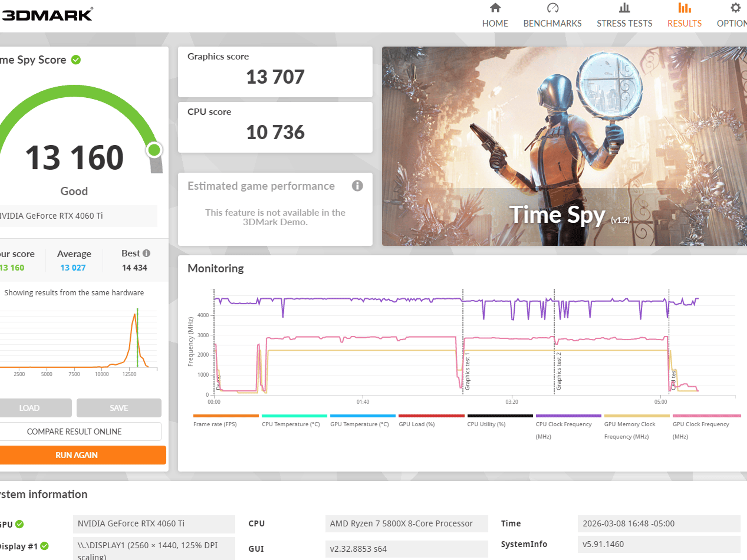This screenshot has height=560, width=747.
Task: Toggle the CPU Temperature legend swatch
Action: tap(294, 416)
